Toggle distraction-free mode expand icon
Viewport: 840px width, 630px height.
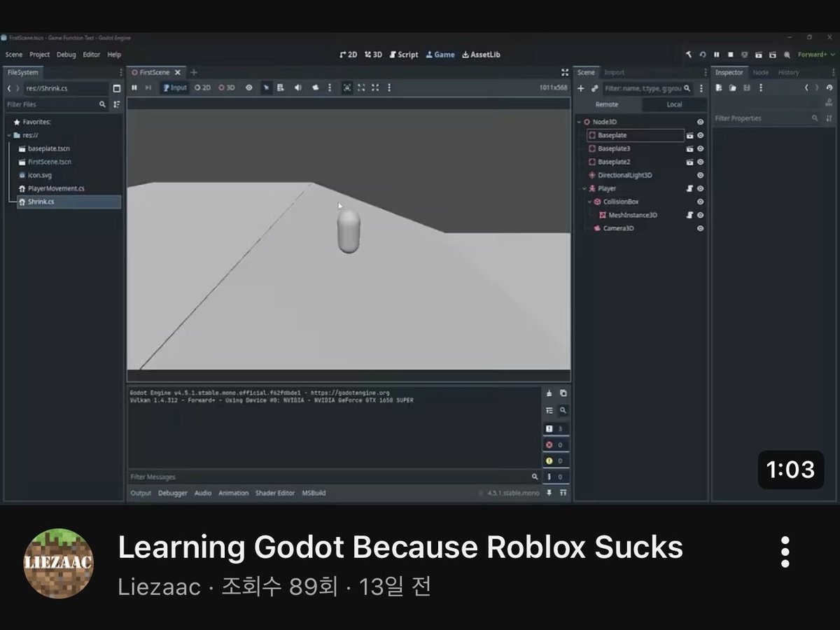pyautogui.click(x=564, y=72)
